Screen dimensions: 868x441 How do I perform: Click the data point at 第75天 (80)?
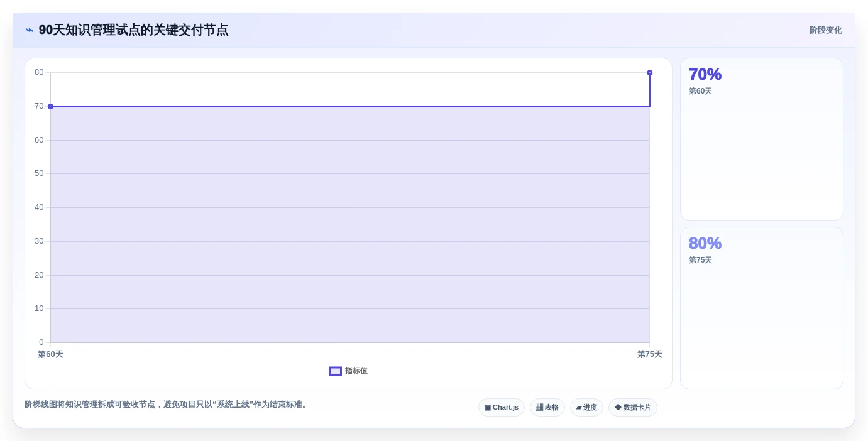click(649, 73)
